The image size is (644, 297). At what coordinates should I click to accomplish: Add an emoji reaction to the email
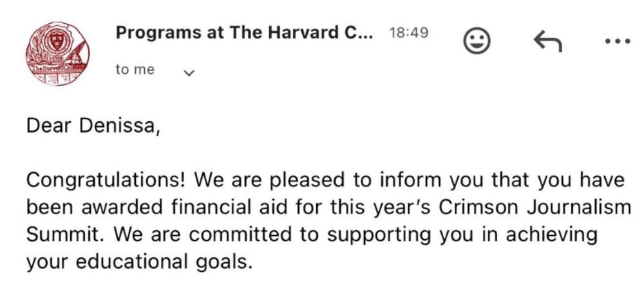pyautogui.click(x=477, y=43)
